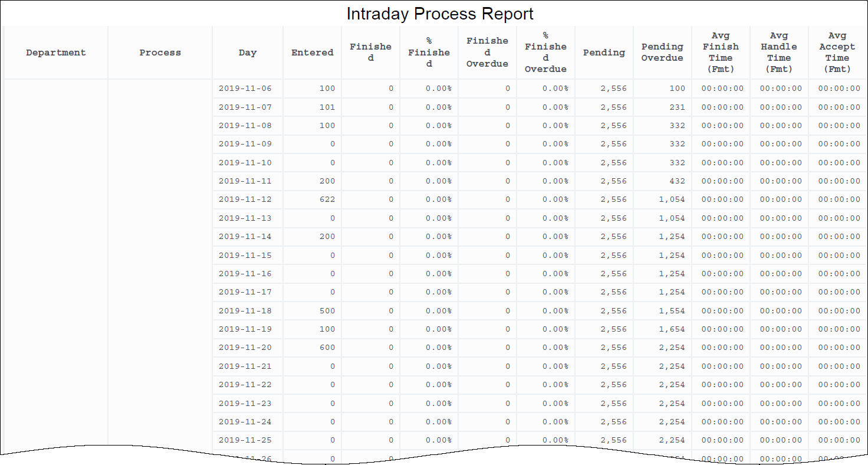868x465 pixels.
Task: Select the 2019-11-12 day cell
Action: pyautogui.click(x=245, y=199)
